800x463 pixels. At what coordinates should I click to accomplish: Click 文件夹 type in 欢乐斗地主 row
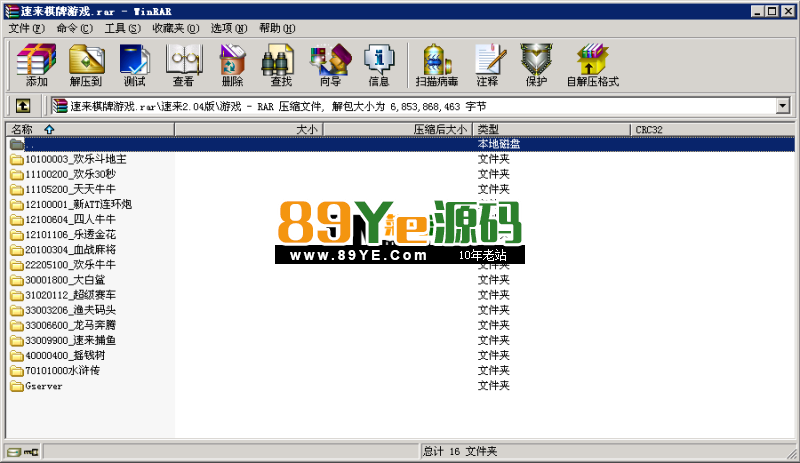tap(493, 159)
